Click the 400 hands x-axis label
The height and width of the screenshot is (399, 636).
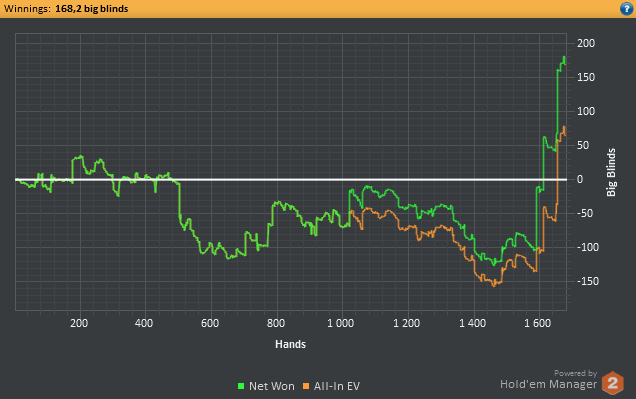coord(144,323)
